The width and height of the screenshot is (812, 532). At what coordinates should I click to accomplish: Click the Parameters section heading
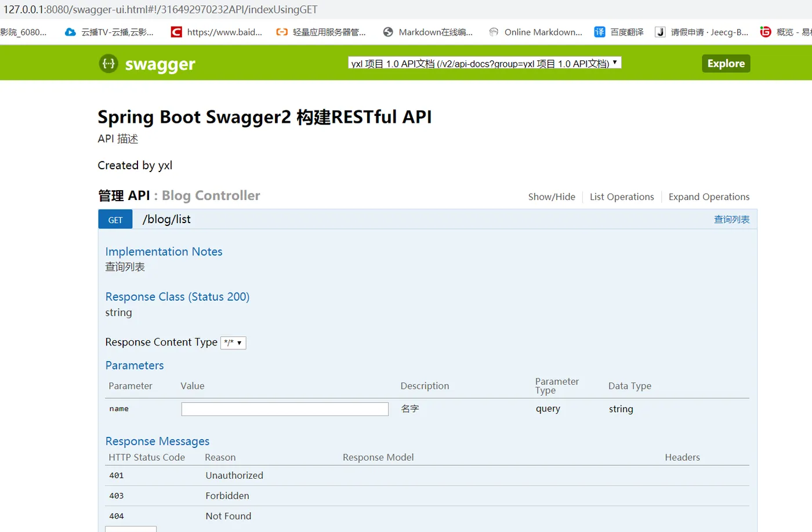[x=135, y=366]
